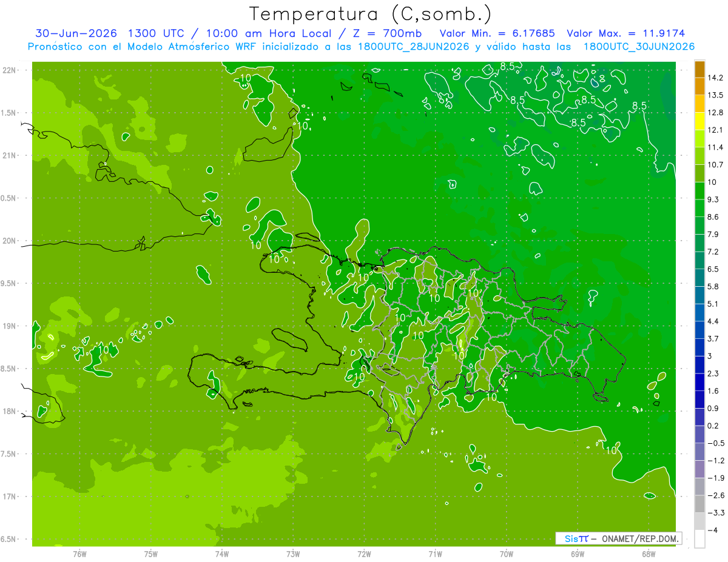The width and height of the screenshot is (728, 562).
Task: Click the '72W' longitude label
Action: point(364,554)
